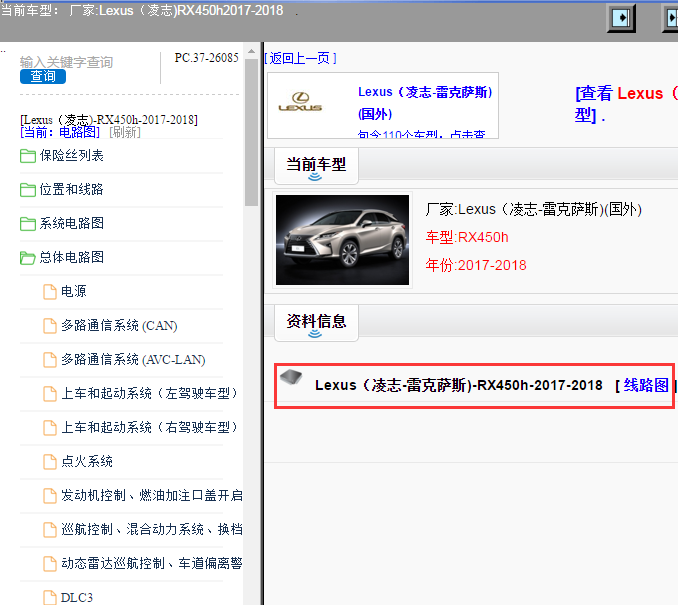
Task: Click page icon beside 动态雷达巡航控制 row
Action: [x=50, y=564]
